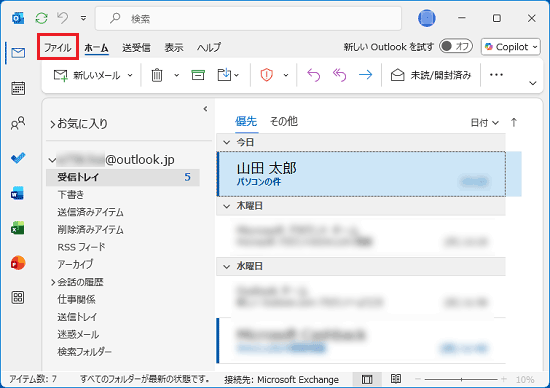Toggle the 新しい Outlook を試す switch
Viewport: 550px width, 388px height.
[456, 46]
